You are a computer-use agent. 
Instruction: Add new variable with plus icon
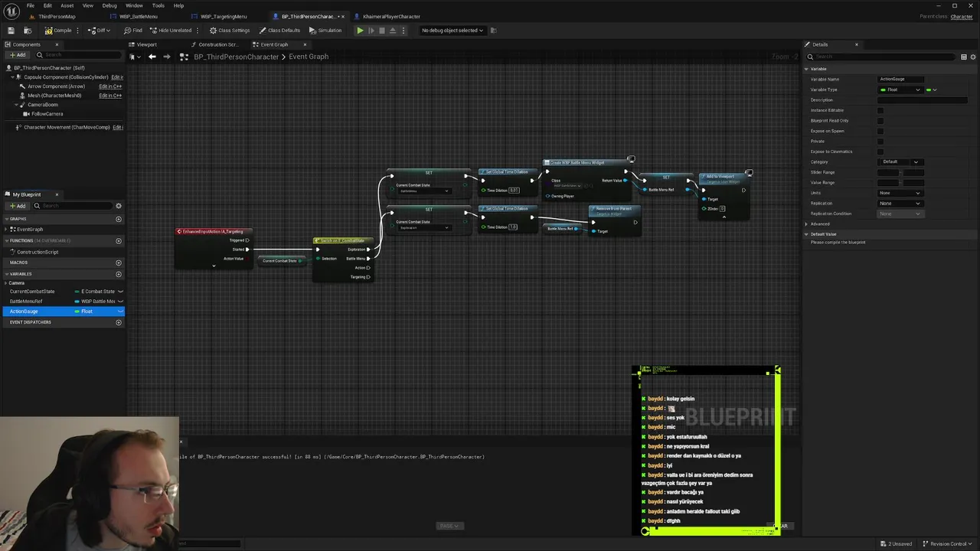pos(119,274)
